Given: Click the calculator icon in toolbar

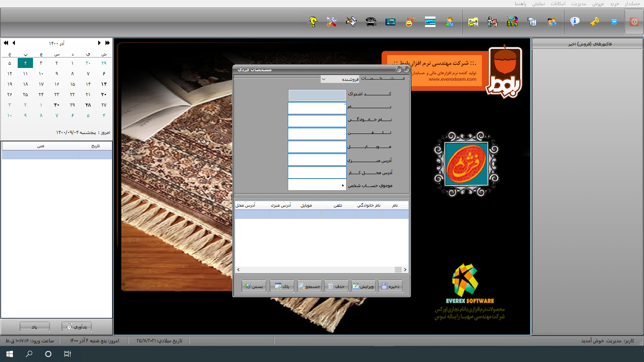Looking at the screenshot, I should pos(390,22).
